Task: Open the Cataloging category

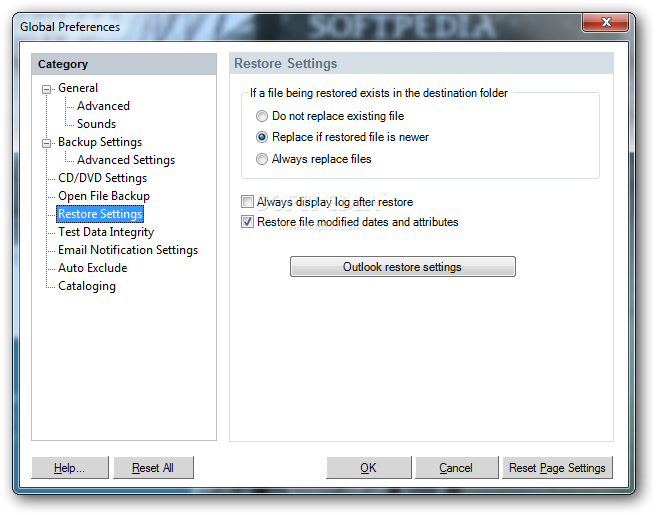Action: (87, 286)
